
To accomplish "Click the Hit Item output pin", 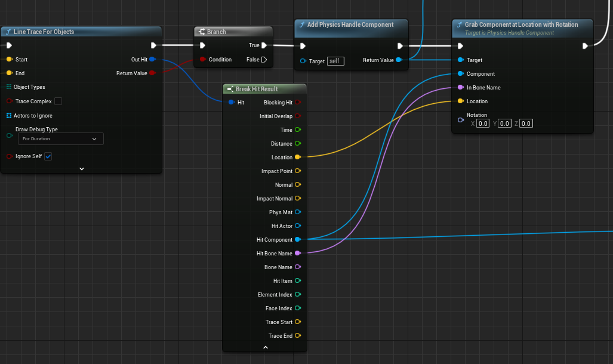I will coord(298,280).
